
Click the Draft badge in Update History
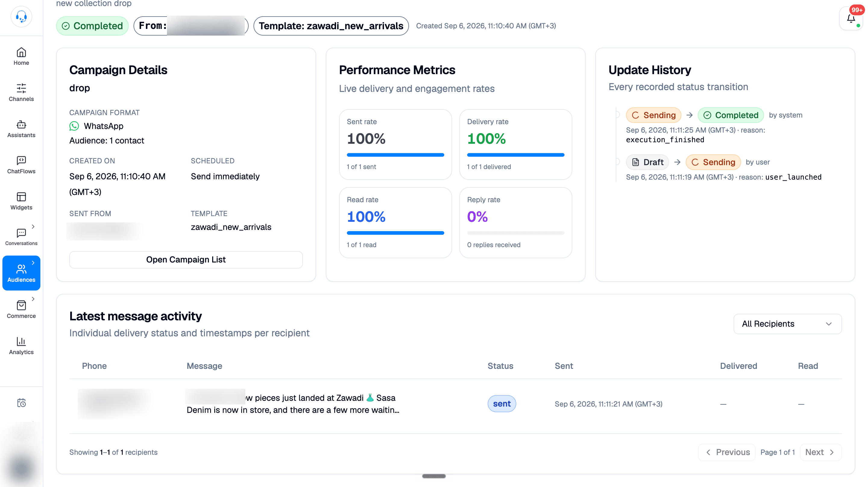[647, 162]
